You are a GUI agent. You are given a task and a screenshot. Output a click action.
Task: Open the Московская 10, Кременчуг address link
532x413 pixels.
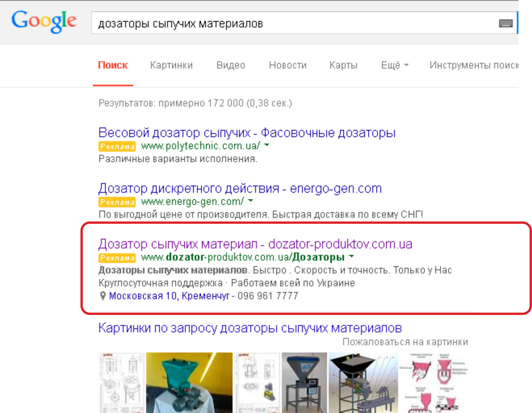[x=169, y=296]
